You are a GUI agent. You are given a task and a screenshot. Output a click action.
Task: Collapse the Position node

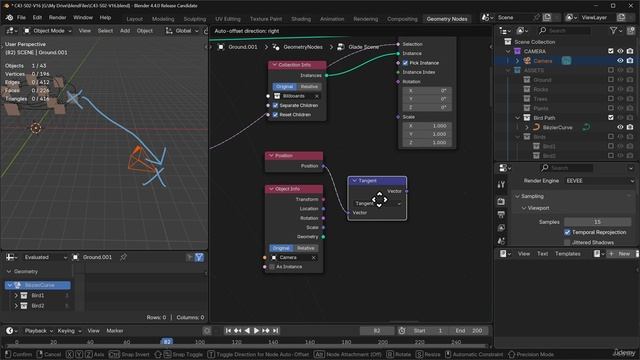[271, 156]
